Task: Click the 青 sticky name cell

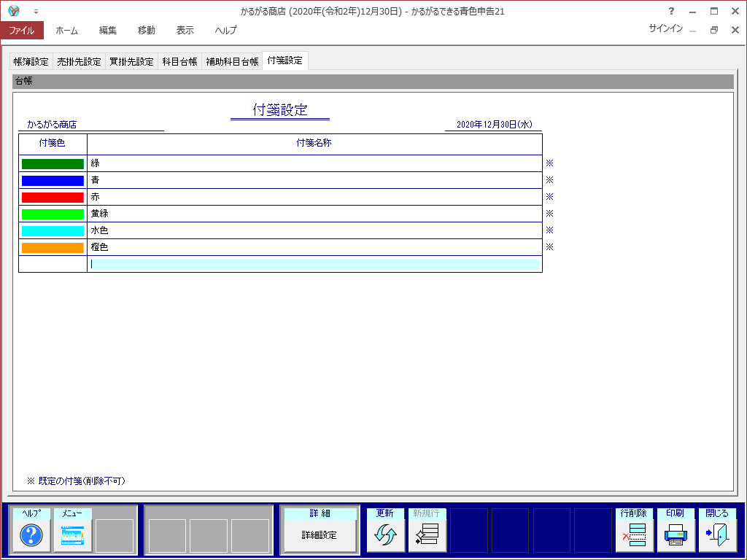Action: click(x=315, y=180)
